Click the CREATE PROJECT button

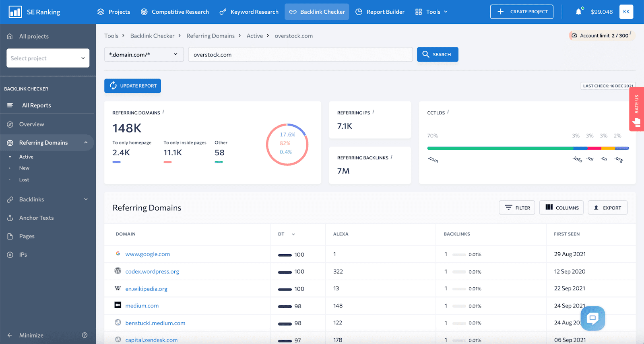(522, 12)
